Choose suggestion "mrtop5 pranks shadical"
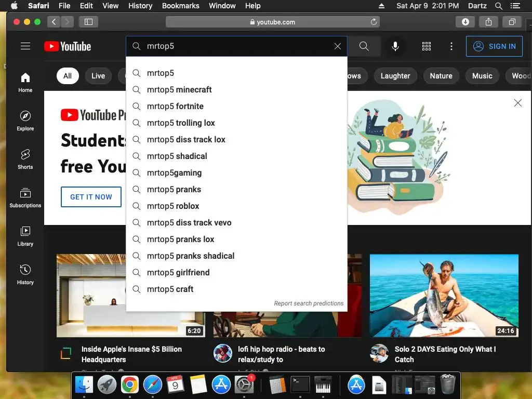 (236, 256)
